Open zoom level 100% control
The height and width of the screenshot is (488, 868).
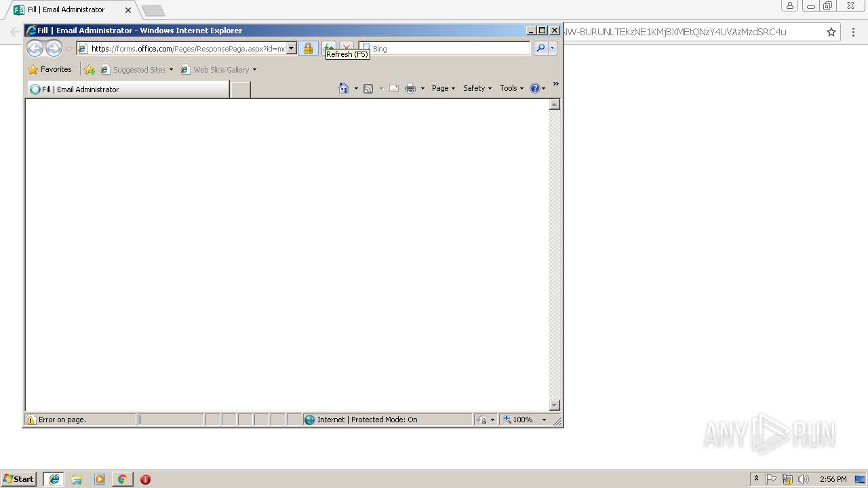[x=518, y=420]
